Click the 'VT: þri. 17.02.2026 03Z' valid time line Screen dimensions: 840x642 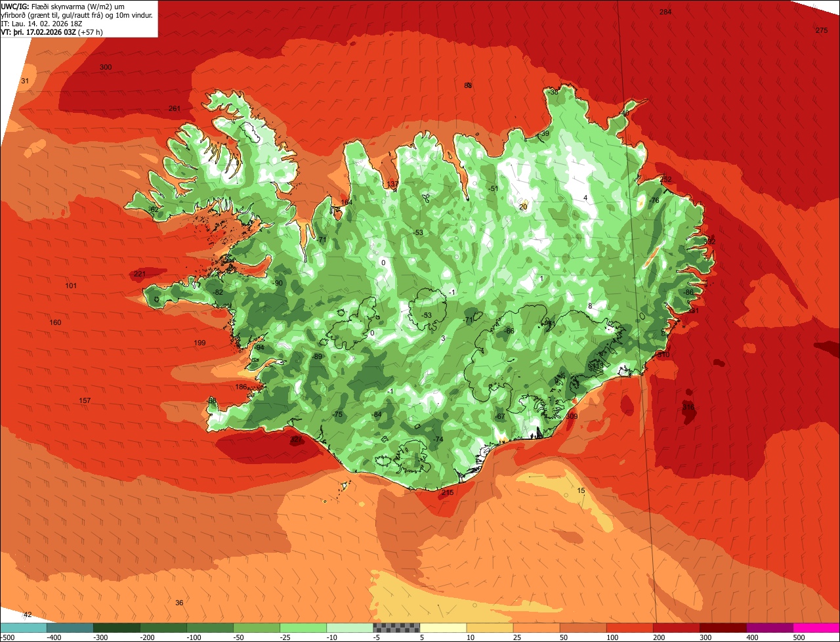pyautogui.click(x=52, y=32)
